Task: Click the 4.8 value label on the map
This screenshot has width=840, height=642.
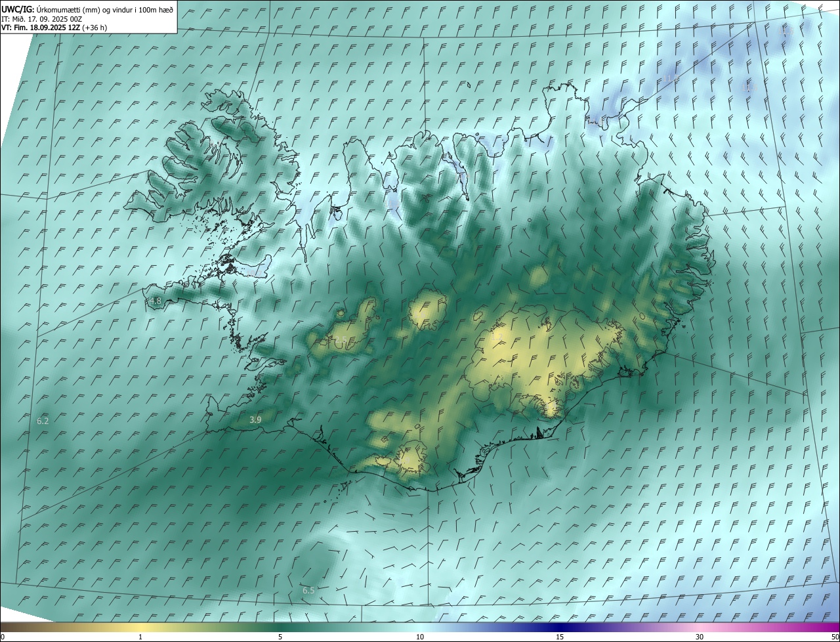Action: pos(156,301)
